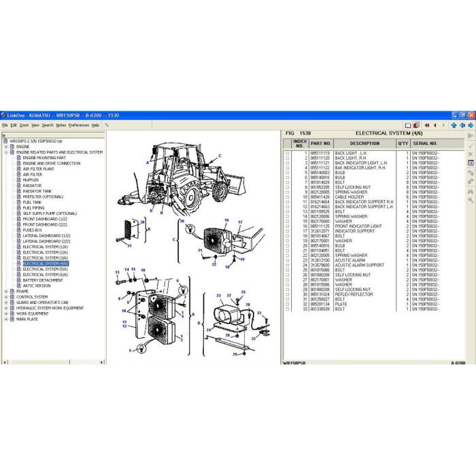Expand the MARK PLATE tree node
Viewport: 476px width, 476px height.
(x=6, y=320)
